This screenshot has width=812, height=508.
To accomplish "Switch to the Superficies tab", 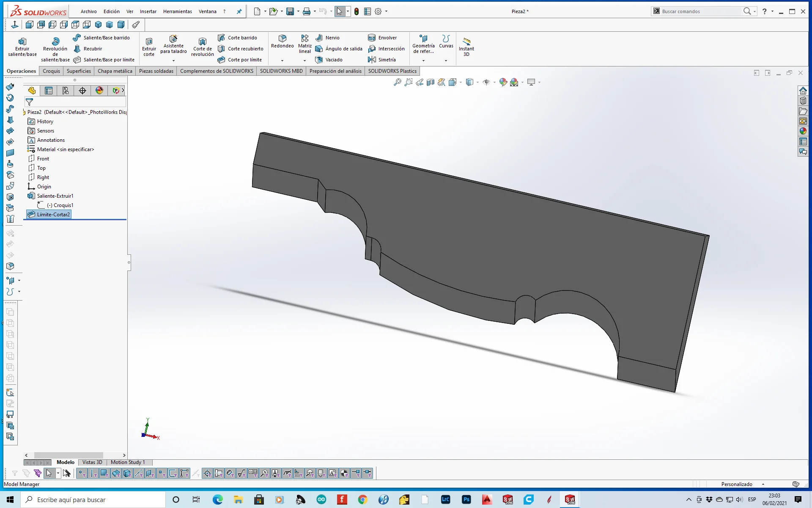I will click(x=78, y=71).
